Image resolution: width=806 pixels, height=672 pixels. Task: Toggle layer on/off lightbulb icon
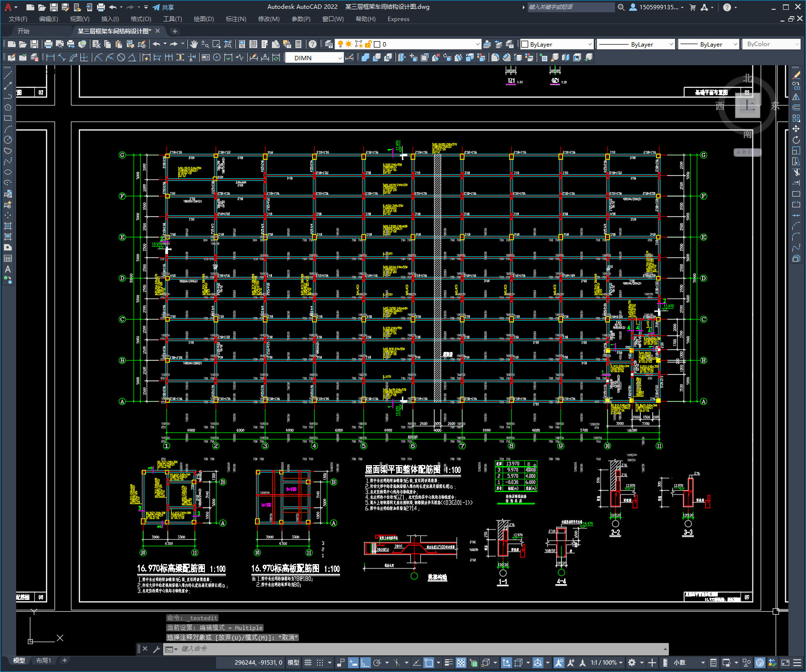[340, 44]
